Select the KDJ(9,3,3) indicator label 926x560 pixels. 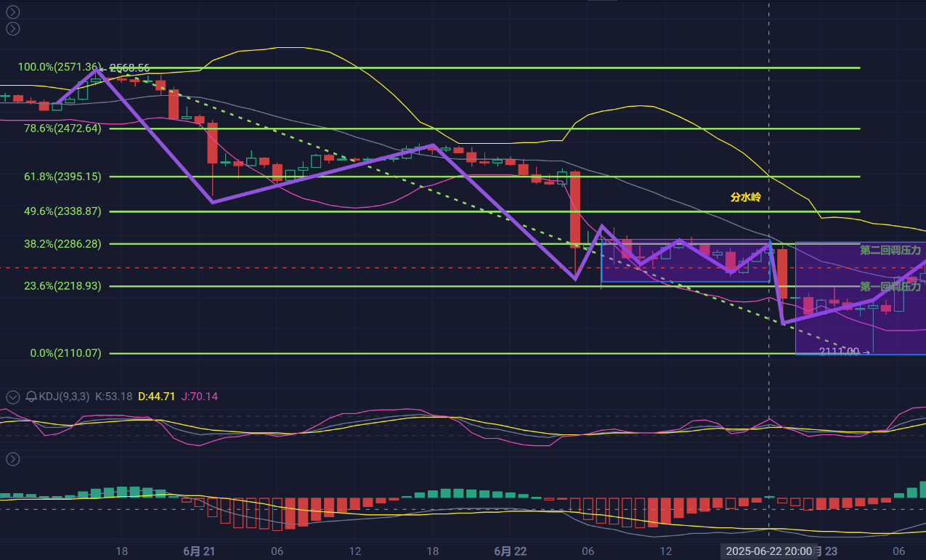tap(64, 397)
